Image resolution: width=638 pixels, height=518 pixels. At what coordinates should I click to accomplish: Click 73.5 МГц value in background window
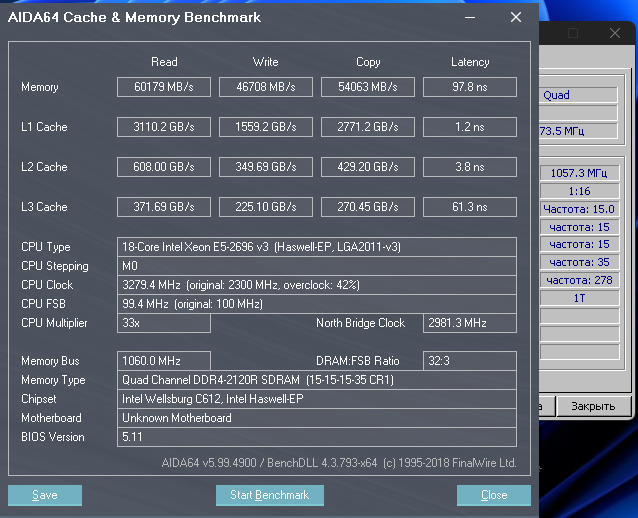click(578, 131)
